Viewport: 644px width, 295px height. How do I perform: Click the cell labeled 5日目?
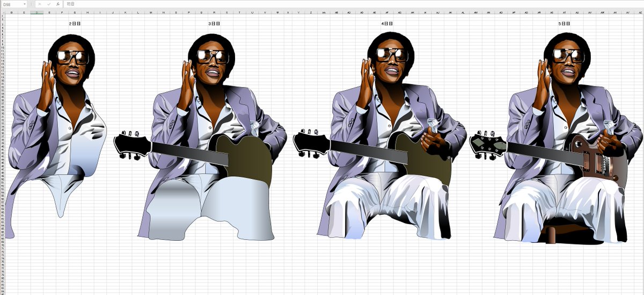tap(565, 24)
